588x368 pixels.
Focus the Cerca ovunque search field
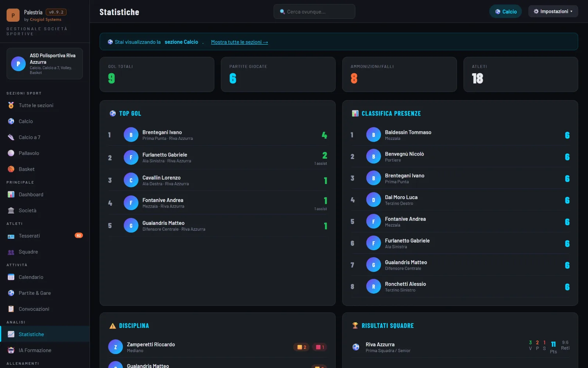point(315,11)
